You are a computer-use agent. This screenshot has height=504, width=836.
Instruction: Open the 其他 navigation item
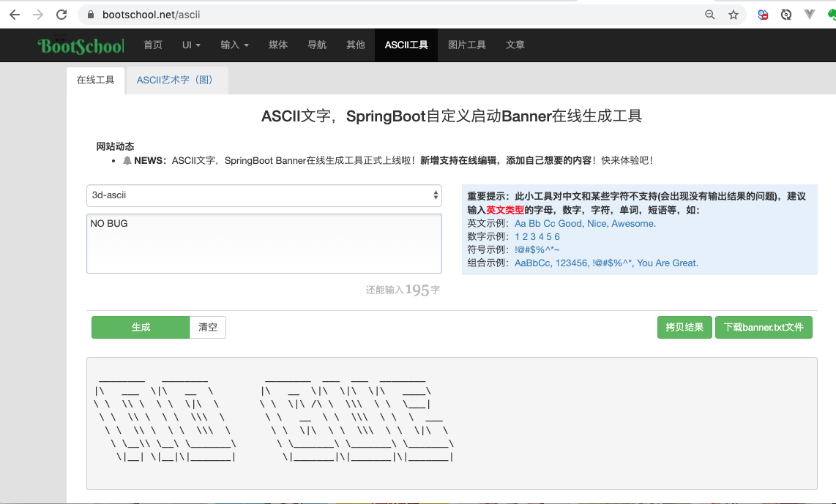356,45
